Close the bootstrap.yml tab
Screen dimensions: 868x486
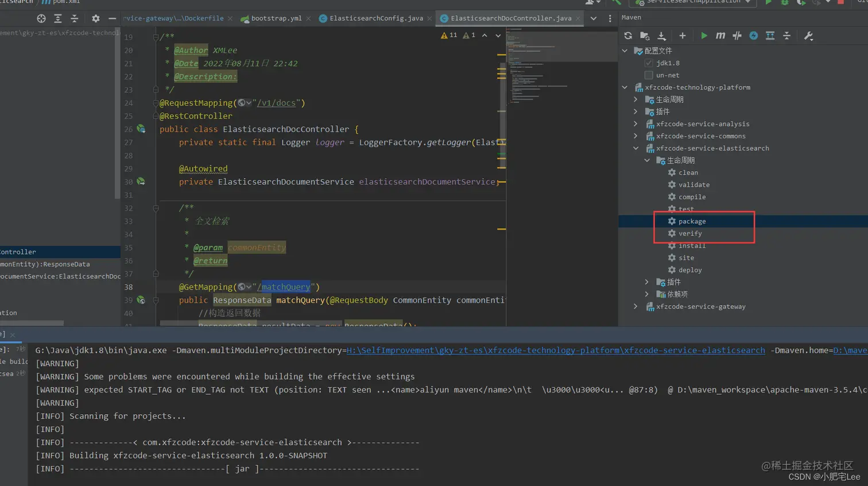tap(308, 18)
